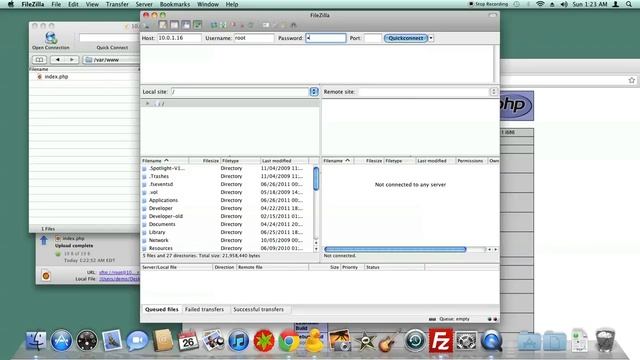The image size is (640, 360).
Task: Open Cyberduck yellow duck icon in Dock
Action: [x=314, y=341]
